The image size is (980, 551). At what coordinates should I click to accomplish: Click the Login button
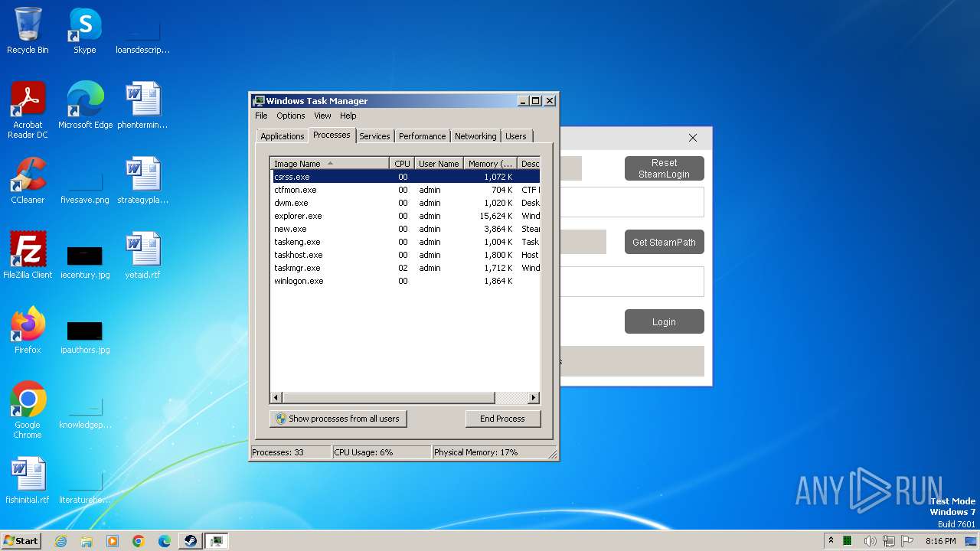pos(664,321)
